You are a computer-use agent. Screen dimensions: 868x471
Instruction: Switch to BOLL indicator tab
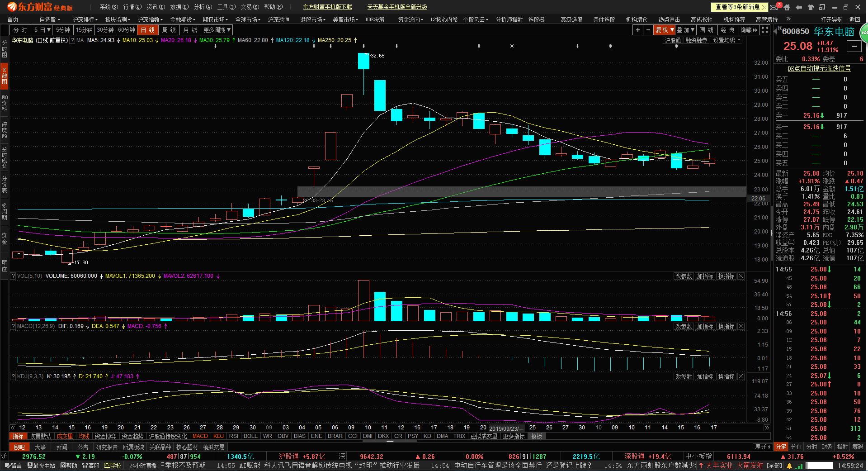250,436
